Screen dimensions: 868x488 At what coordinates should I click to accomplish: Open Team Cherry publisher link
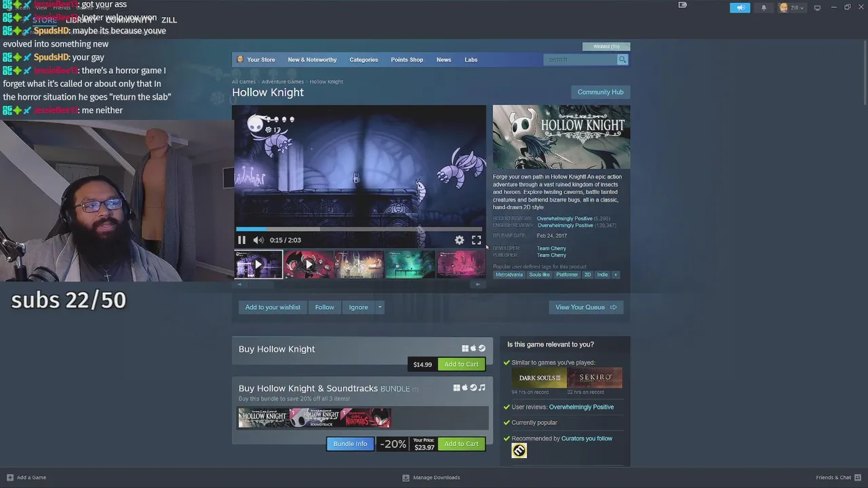(x=551, y=255)
